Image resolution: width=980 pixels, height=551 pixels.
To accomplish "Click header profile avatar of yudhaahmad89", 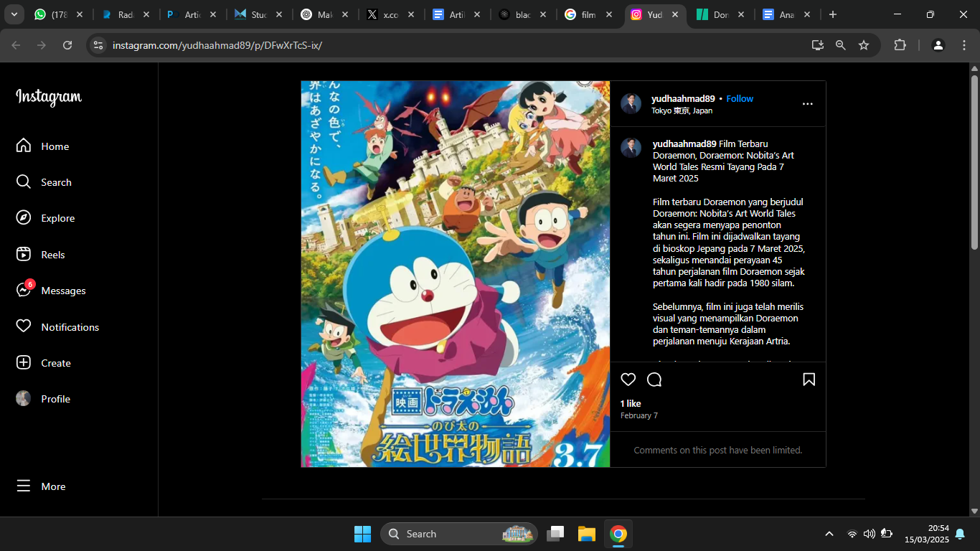I will (x=631, y=104).
